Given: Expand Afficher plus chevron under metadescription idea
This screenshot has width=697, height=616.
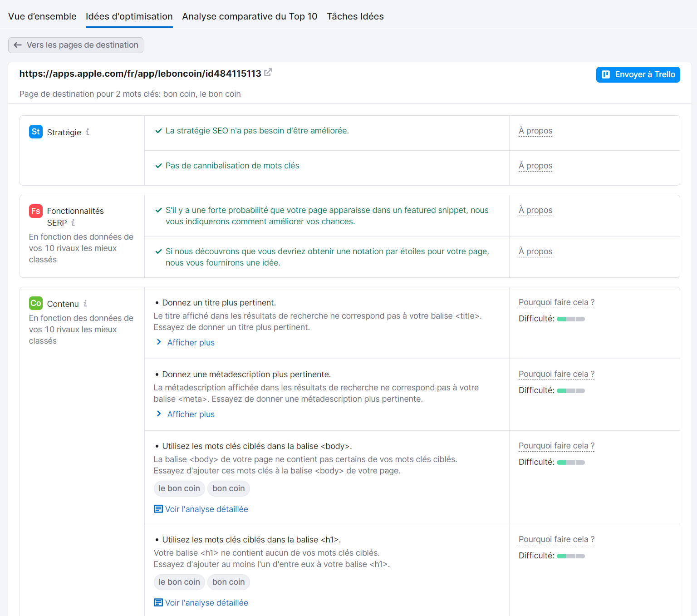Looking at the screenshot, I should tap(159, 414).
